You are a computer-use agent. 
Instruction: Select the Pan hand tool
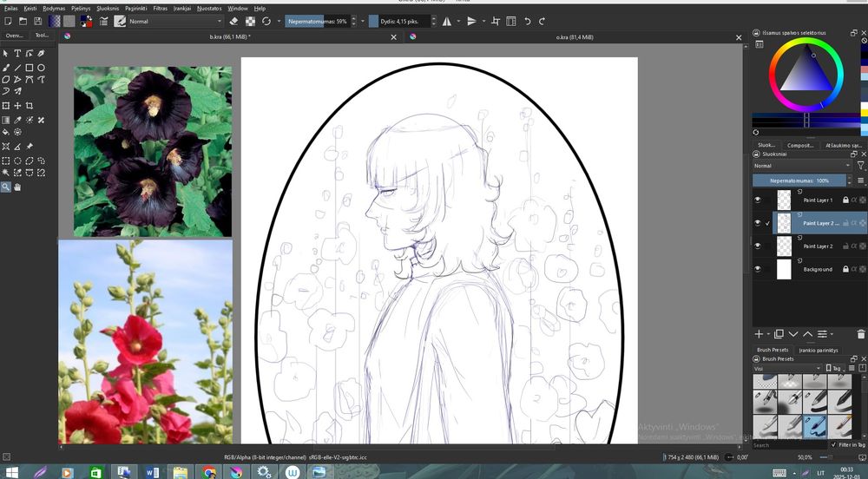pos(17,187)
